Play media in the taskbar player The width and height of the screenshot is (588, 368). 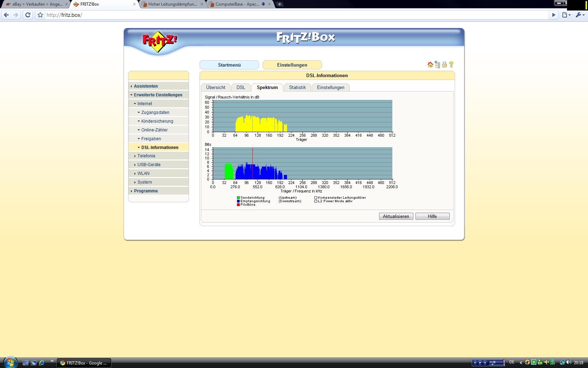tap(480, 362)
